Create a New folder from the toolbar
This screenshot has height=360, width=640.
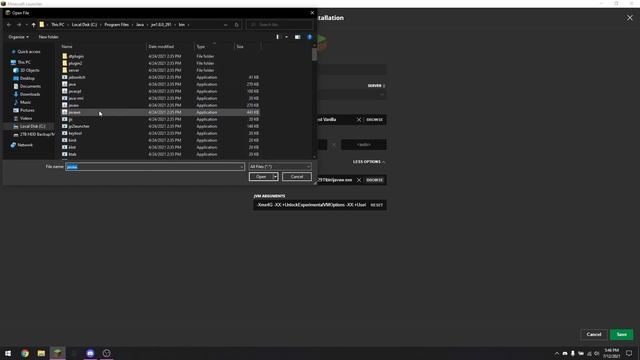(48, 37)
